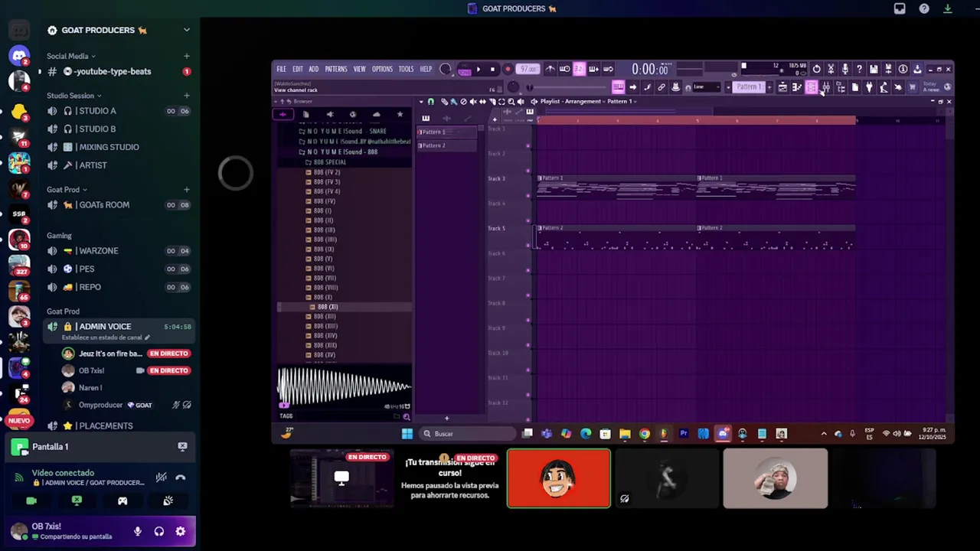Viewport: 980px width, 551px height.
Task: Stop screen share next to Pantalla 1
Action: click(182, 446)
